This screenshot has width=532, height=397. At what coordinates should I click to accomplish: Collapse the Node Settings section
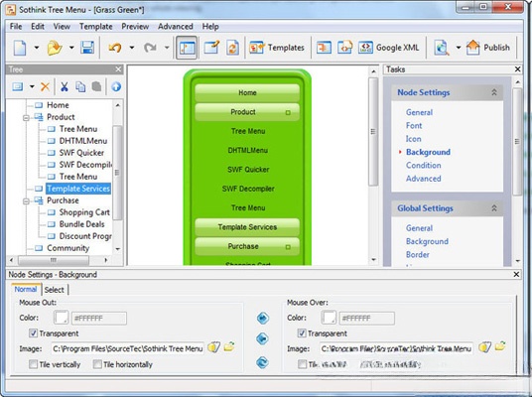(x=494, y=92)
